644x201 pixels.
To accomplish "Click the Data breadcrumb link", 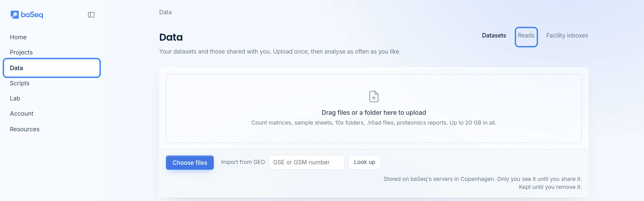I will point(165,12).
